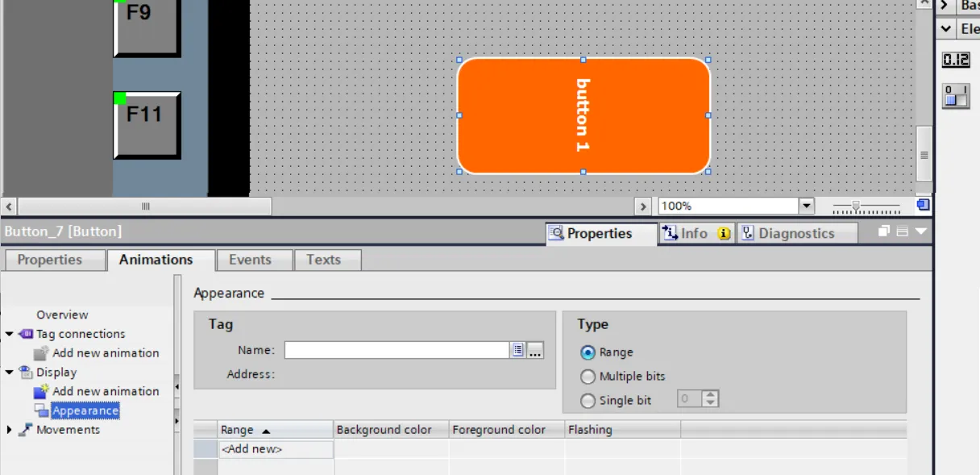Click the Appearance animation icon
The width and height of the screenshot is (980, 475).
tap(41, 410)
